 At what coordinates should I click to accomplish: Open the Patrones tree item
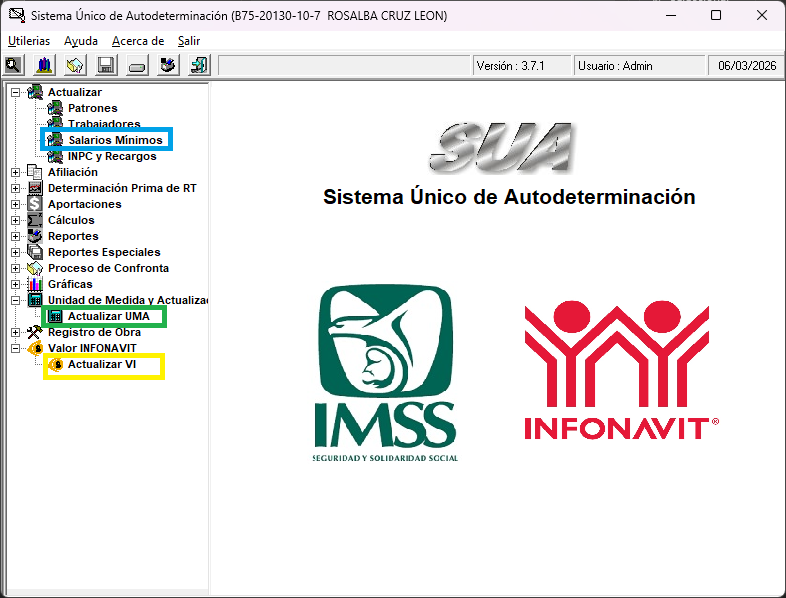tap(92, 108)
